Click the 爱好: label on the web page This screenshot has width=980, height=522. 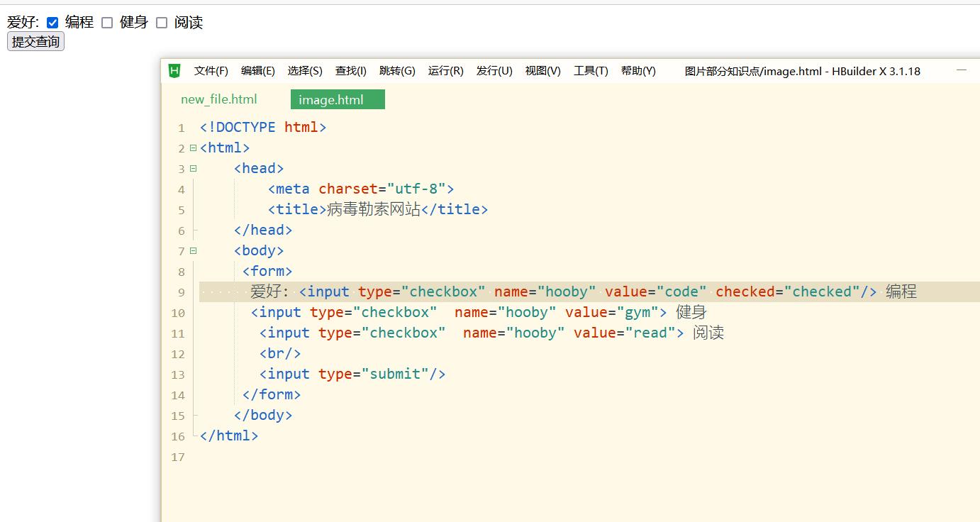[23, 23]
